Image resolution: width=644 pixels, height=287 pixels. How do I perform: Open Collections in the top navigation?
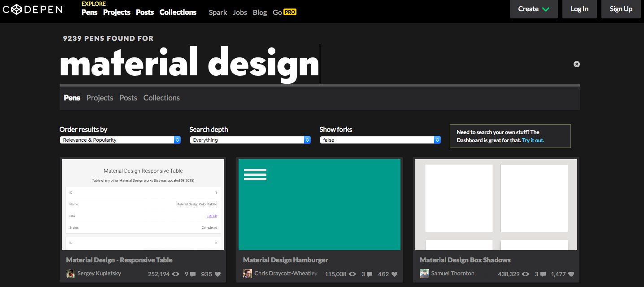(x=178, y=12)
